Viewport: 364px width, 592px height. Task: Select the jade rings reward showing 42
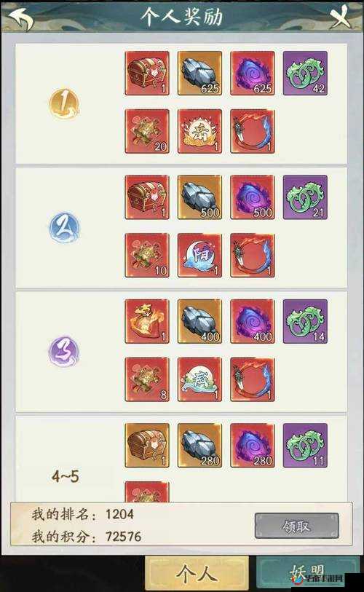305,74
